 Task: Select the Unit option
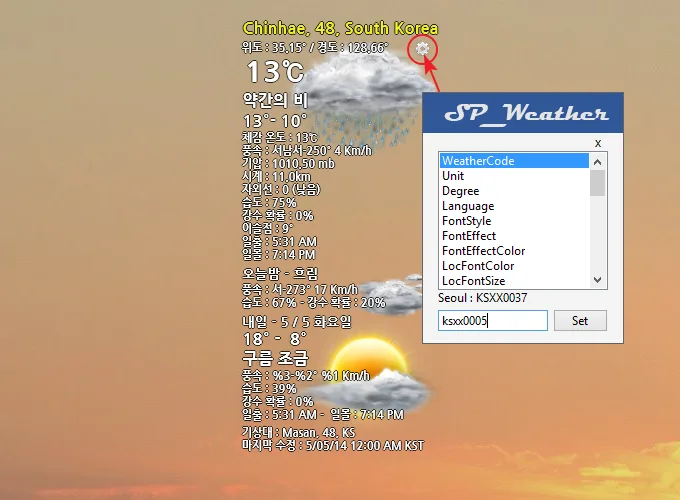(x=514, y=176)
